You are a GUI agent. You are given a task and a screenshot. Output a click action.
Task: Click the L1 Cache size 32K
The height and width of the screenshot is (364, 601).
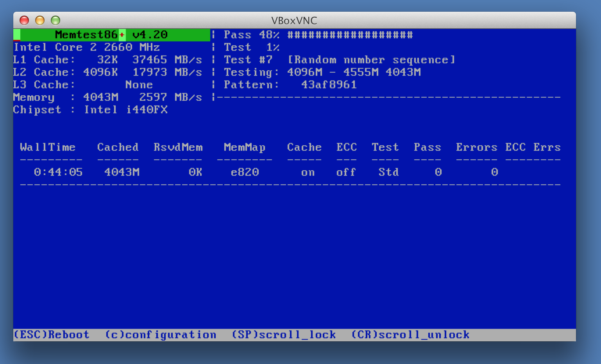coord(107,60)
